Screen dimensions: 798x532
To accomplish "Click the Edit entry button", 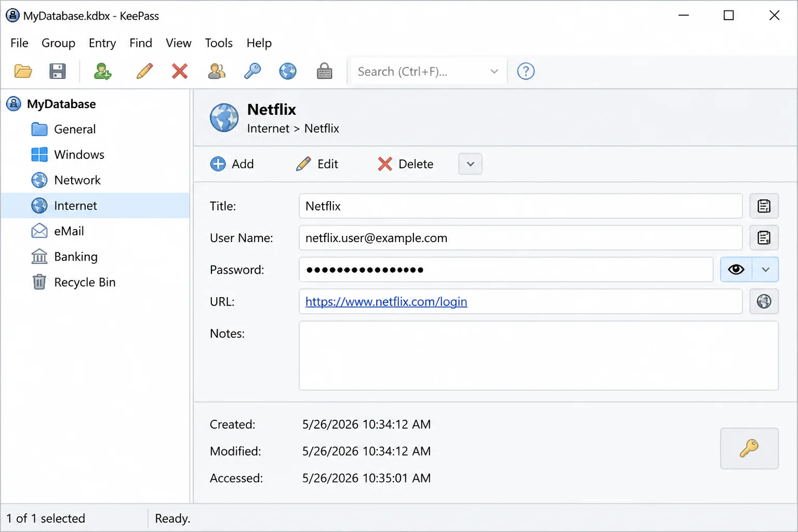I will click(x=317, y=164).
